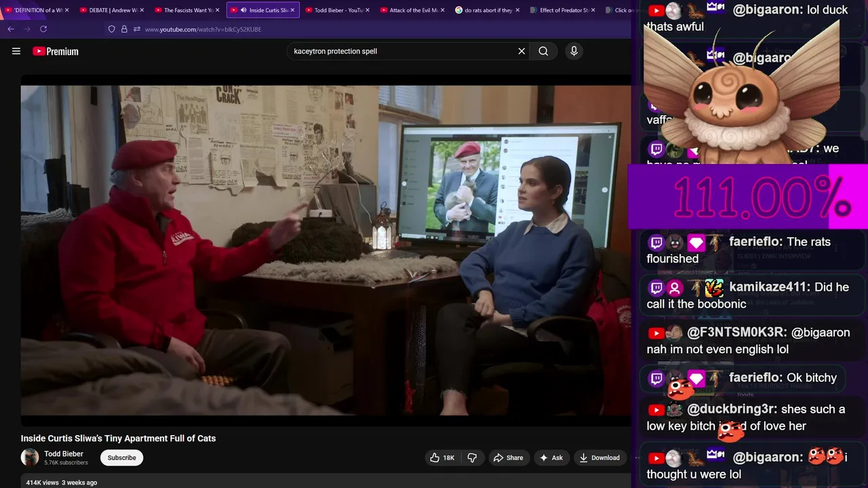Click the '414K views 3 weeks ago' text
The width and height of the screenshot is (868, 488).
click(x=62, y=483)
